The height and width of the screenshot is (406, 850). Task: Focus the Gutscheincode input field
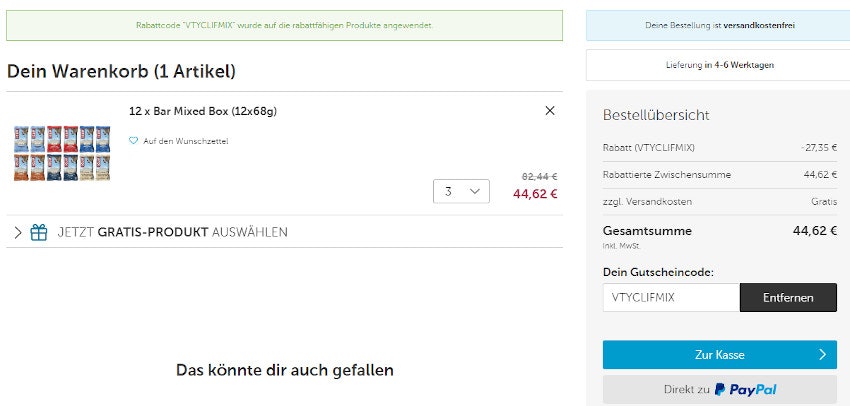(671, 298)
